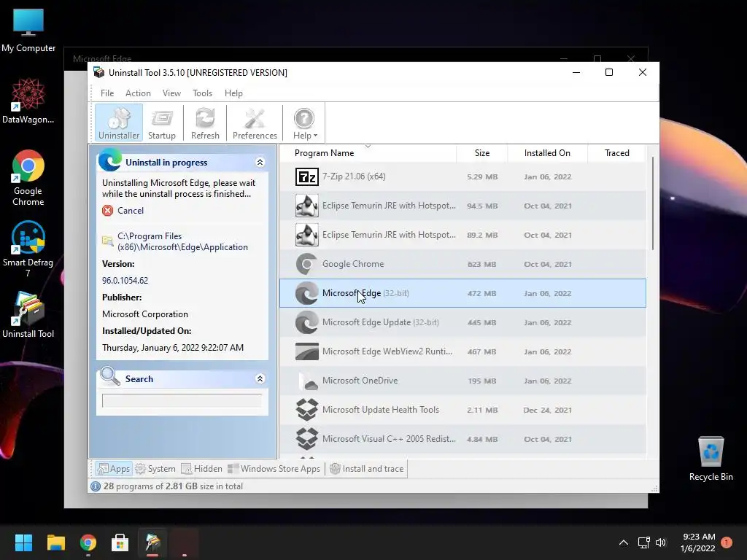Open the Tools menu
The width and height of the screenshot is (747, 560).
click(202, 93)
